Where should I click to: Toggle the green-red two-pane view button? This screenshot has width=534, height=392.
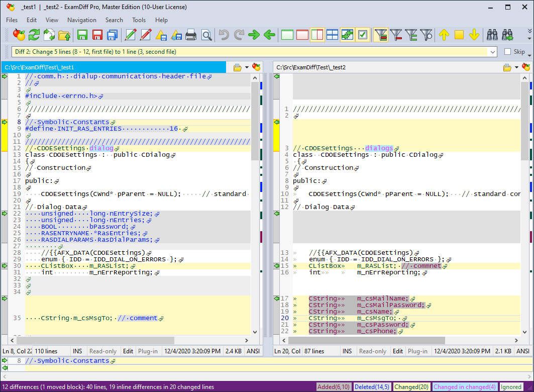point(317,35)
